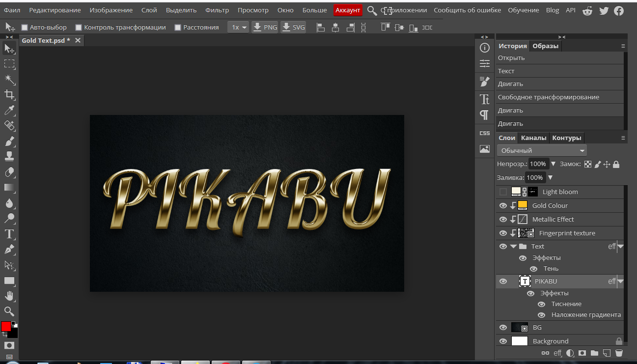Screen dimensions: 637x364
Task: Open the search magnifier in the menu bar
Action: (372, 10)
